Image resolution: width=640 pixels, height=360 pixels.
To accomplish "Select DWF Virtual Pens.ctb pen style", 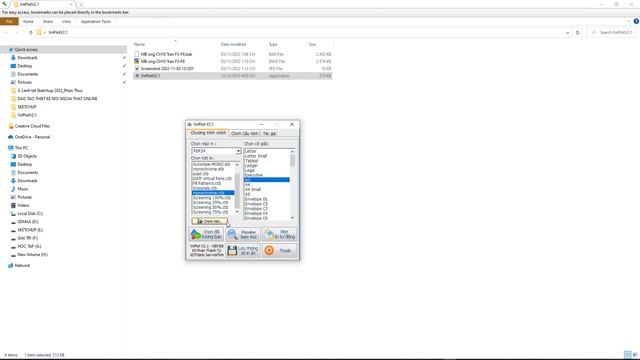I will pos(213,179).
